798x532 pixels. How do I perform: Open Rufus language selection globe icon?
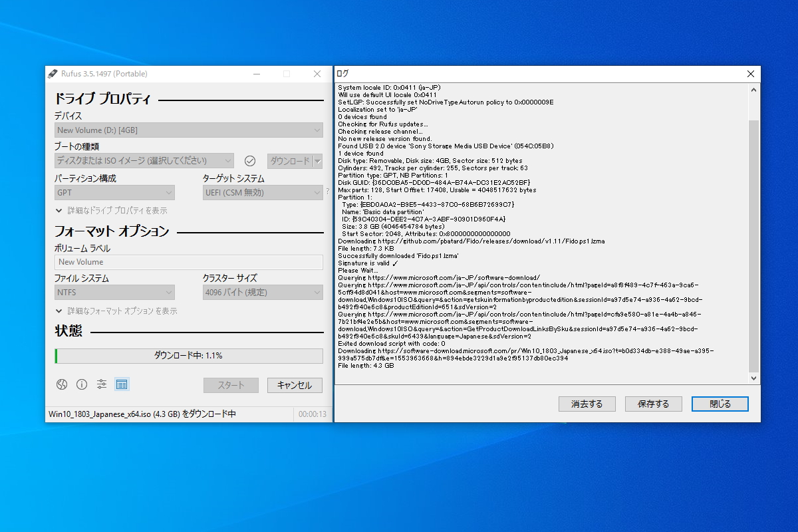pos(61,384)
